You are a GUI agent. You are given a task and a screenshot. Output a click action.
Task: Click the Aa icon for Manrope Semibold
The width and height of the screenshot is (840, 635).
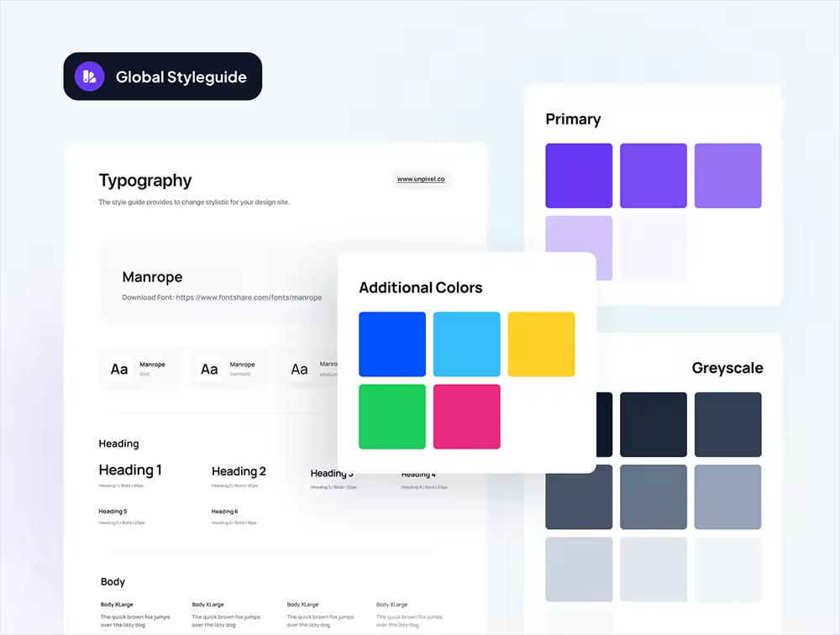209,369
